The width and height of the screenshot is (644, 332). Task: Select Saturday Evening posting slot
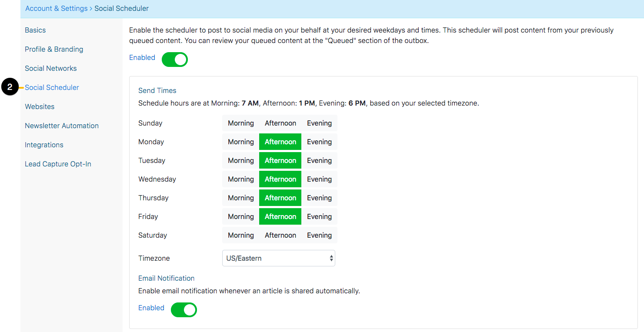pos(319,235)
